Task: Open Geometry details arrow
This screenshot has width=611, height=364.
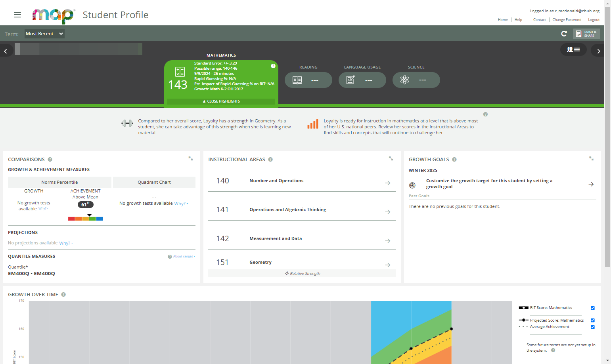Action: pos(388,265)
